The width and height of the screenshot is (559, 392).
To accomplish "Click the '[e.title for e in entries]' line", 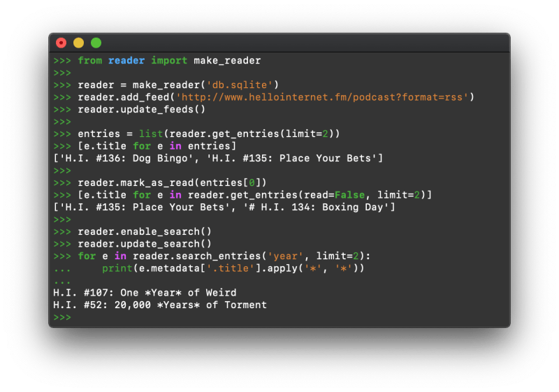I will (145, 146).
